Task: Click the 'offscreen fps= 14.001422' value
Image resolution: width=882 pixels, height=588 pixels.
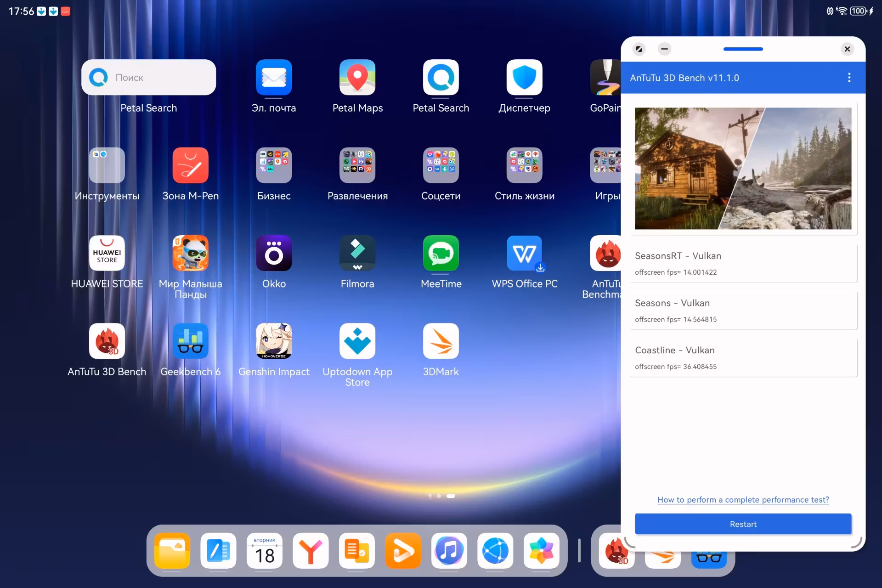Action: [676, 272]
